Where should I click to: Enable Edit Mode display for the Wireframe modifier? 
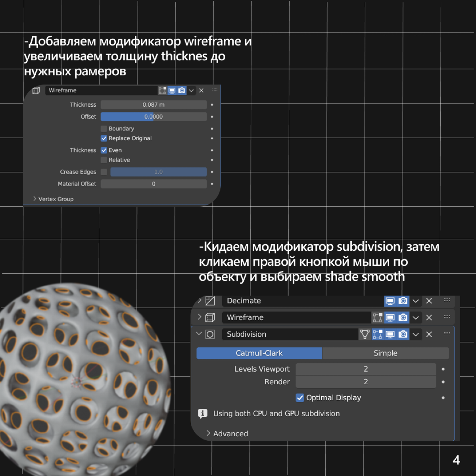point(162,90)
